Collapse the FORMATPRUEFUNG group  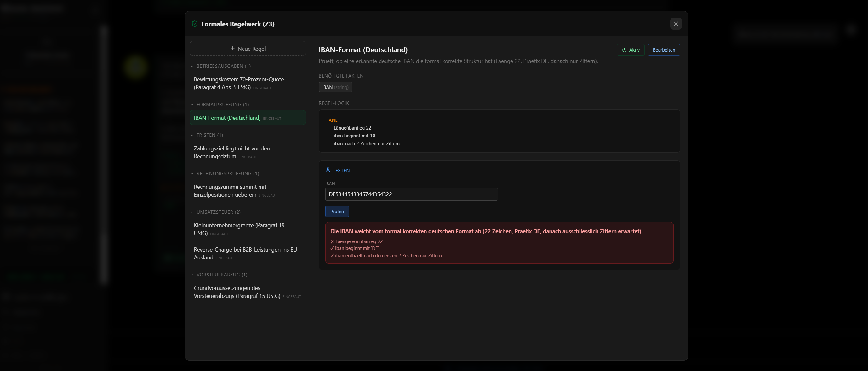click(192, 105)
